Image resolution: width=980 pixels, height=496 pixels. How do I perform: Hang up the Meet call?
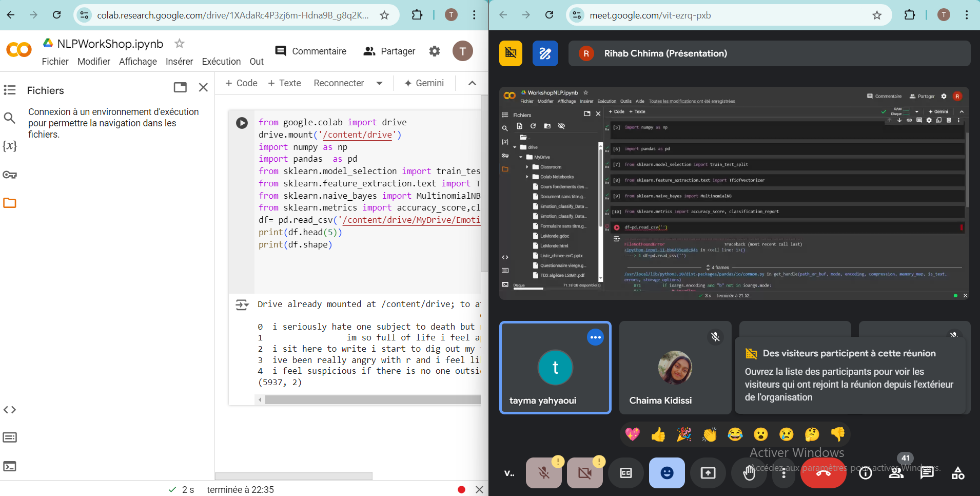[x=823, y=473]
